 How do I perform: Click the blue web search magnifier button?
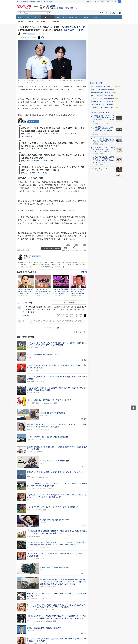(120, 2)
